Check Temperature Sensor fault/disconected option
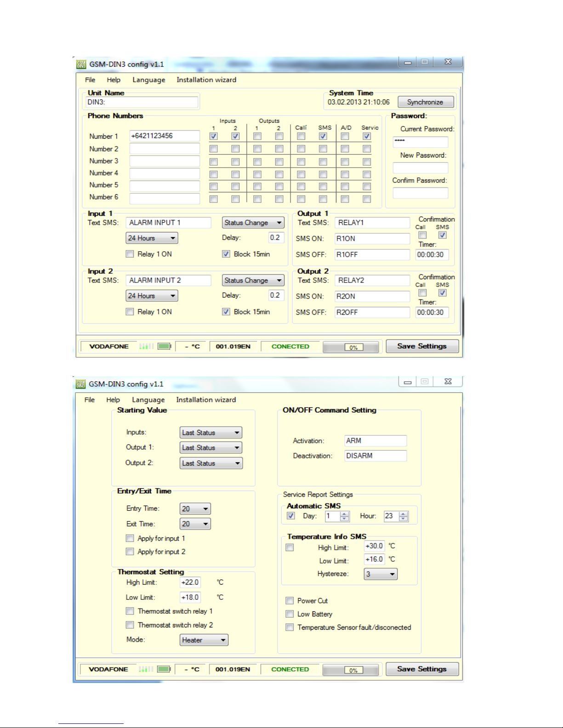This screenshot has height=728, width=563. click(290, 627)
